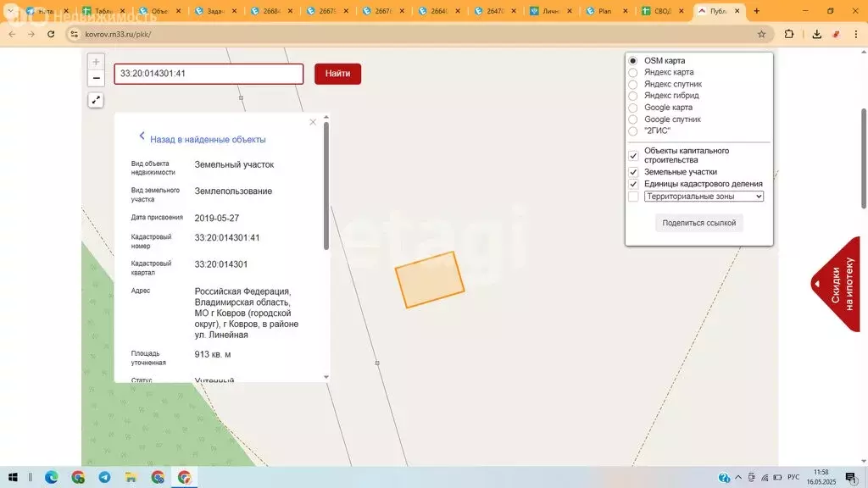Switch to the Plan browser tab
This screenshot has height=488, width=868.
[x=604, y=11]
